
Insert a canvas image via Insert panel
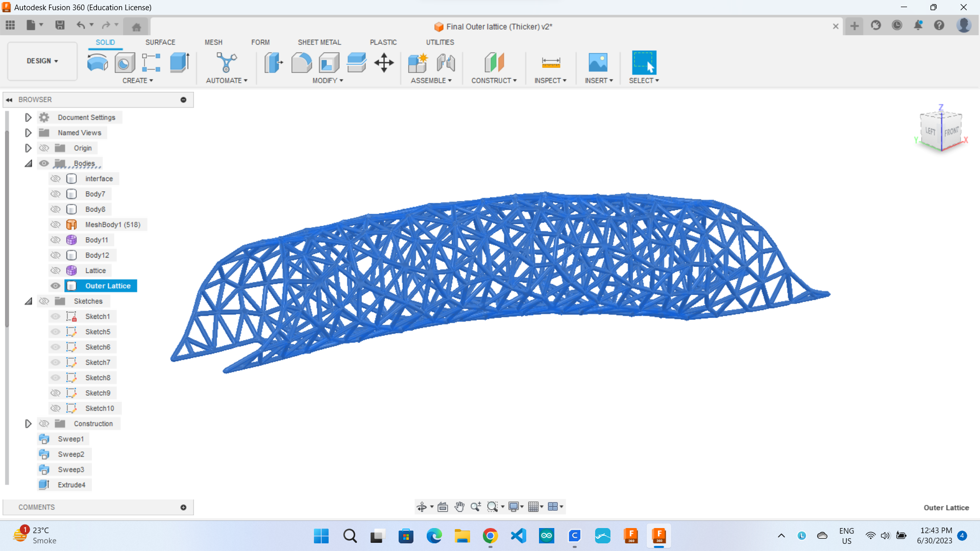click(x=599, y=63)
